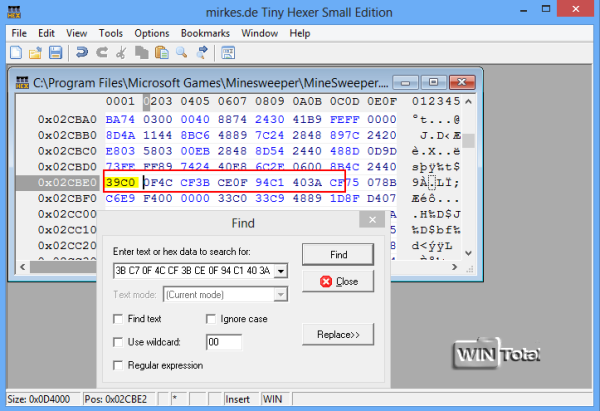
Task: Click hex bytes C6E9 in row 0x02CBF0
Action: tap(120, 198)
